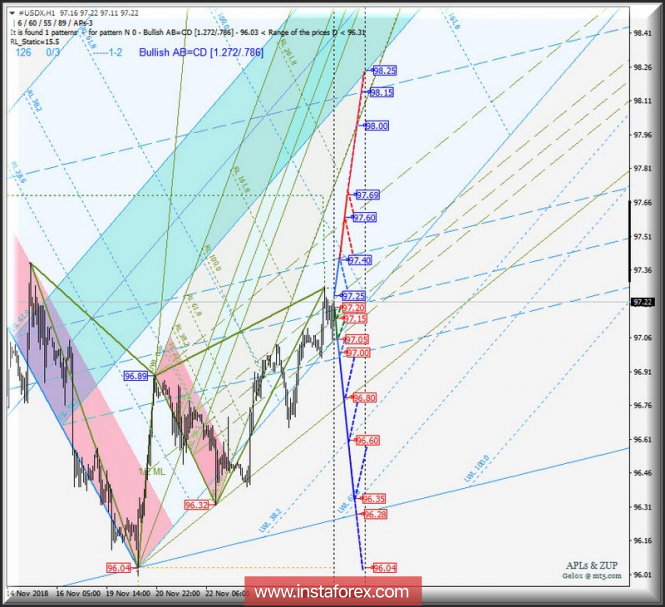
Task: Click the 97.81 value on price axis
Action: click(643, 168)
